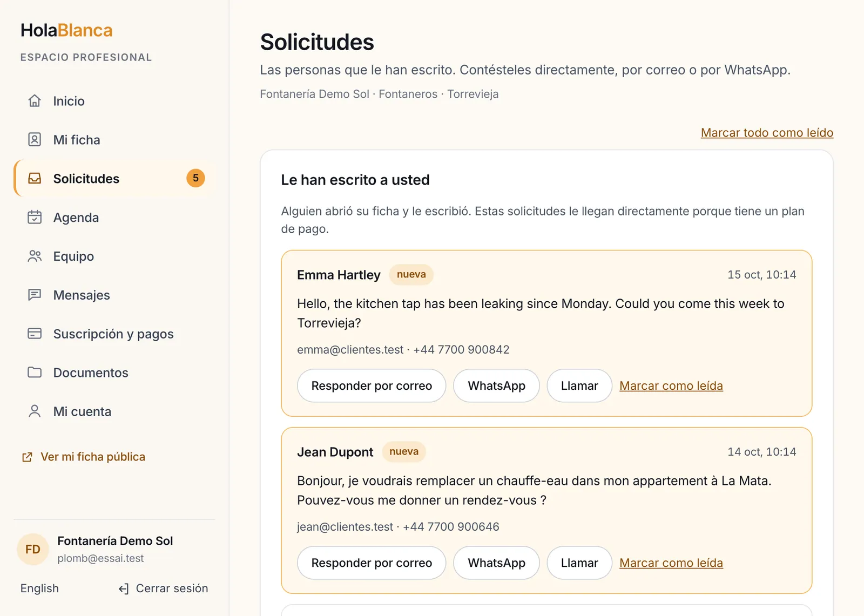The image size is (864, 616).
Task: Click the Suscripción y pagos card icon
Action: 35,334
